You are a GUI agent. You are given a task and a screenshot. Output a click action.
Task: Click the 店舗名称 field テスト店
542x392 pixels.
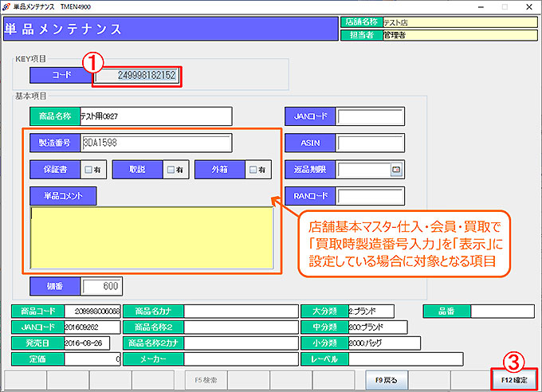pos(460,22)
